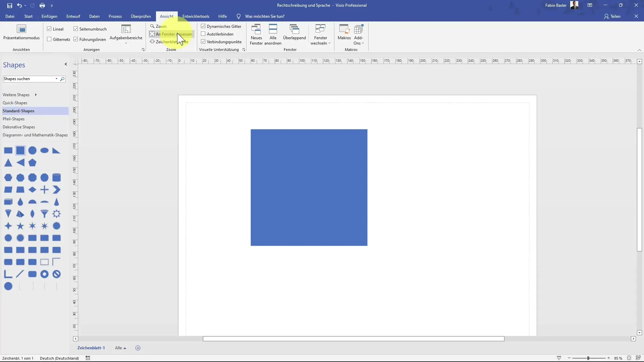Toggle the Seitenumbruch checkbox
The image size is (644, 362).
pyautogui.click(x=76, y=29)
